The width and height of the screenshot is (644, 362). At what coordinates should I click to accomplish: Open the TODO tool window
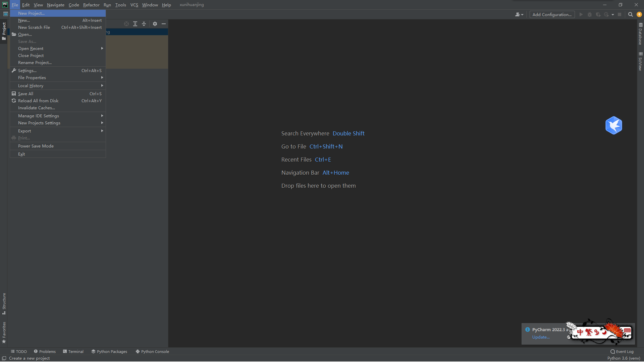point(19,352)
